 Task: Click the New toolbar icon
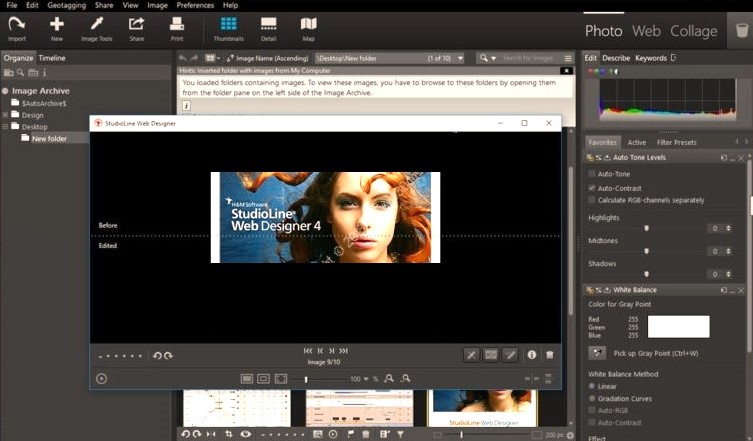click(57, 28)
